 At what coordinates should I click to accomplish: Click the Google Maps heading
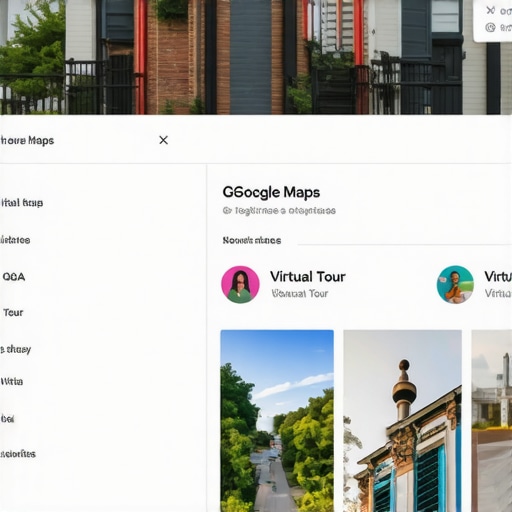pos(271,192)
